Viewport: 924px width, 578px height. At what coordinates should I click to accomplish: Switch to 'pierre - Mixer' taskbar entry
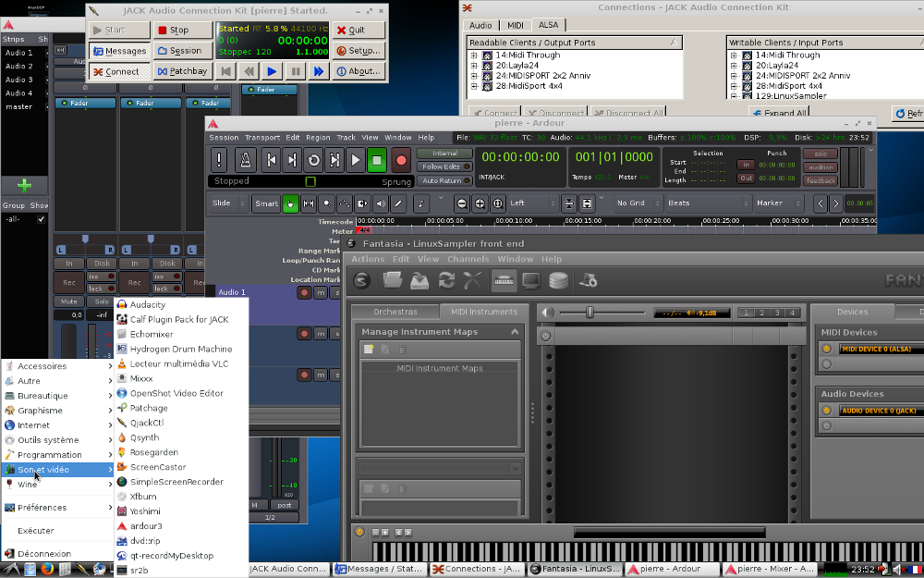(x=771, y=569)
